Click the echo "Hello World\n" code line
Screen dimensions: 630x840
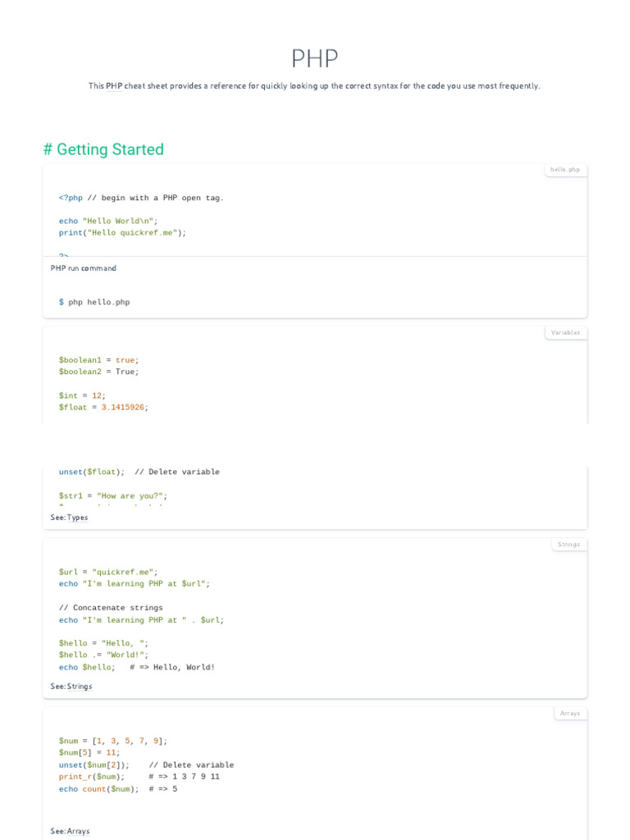pos(108,221)
